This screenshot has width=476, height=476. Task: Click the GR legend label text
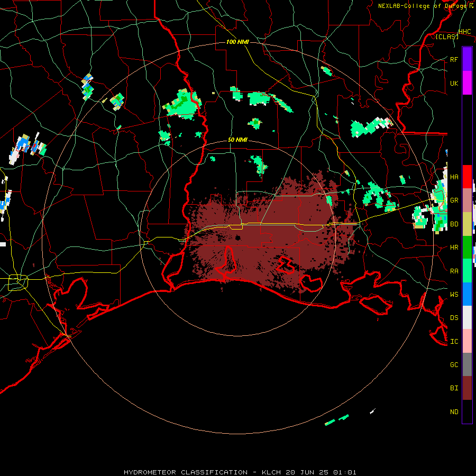point(454,200)
